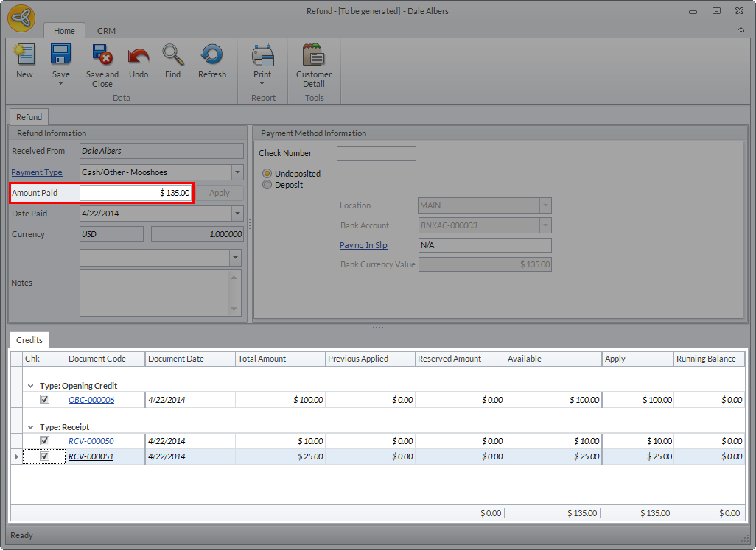Open Customer Detail from the ribbon
756x550 pixels.
click(314, 56)
